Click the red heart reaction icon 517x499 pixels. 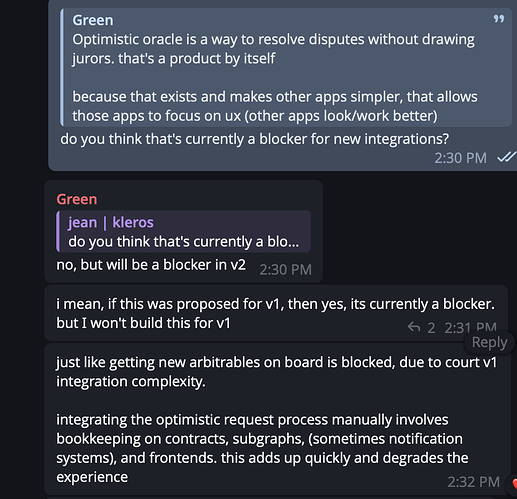tap(514, 484)
